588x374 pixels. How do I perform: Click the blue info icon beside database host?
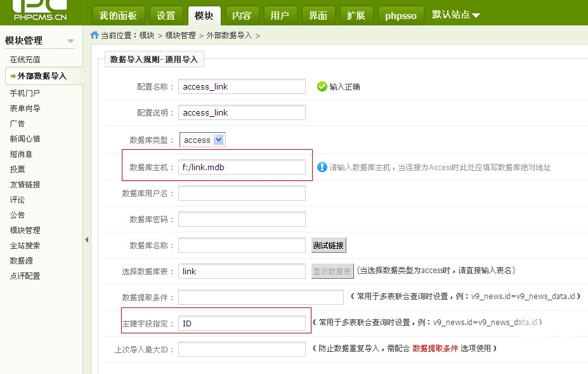coord(322,167)
